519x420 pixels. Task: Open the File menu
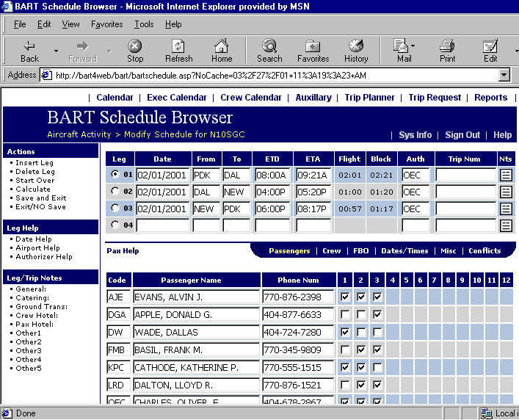[20, 24]
